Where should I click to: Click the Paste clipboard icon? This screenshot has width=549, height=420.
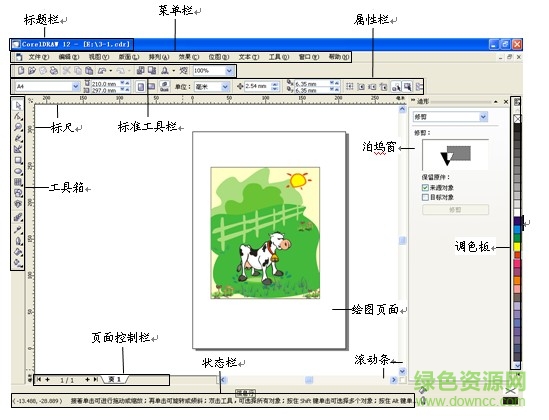click(89, 71)
